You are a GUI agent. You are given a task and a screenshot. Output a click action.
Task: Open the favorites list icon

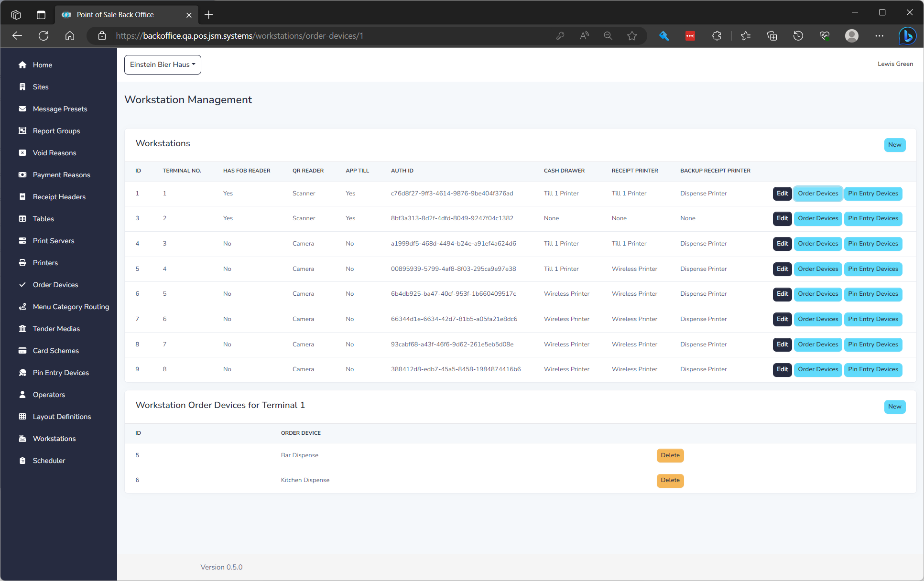[x=746, y=36]
